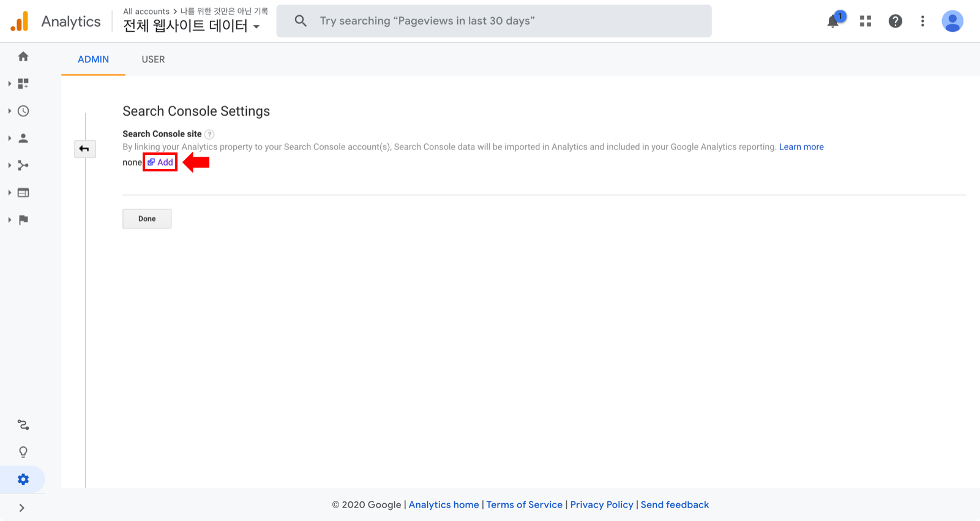Click the Add Search Console link
The width and height of the screenshot is (980, 521).
click(160, 162)
